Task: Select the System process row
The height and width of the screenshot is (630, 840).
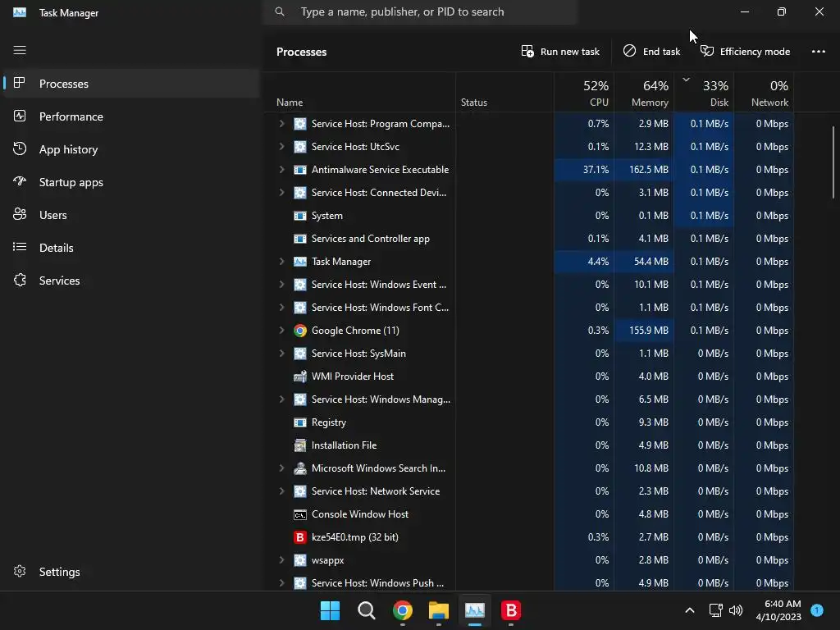Action: click(529, 216)
